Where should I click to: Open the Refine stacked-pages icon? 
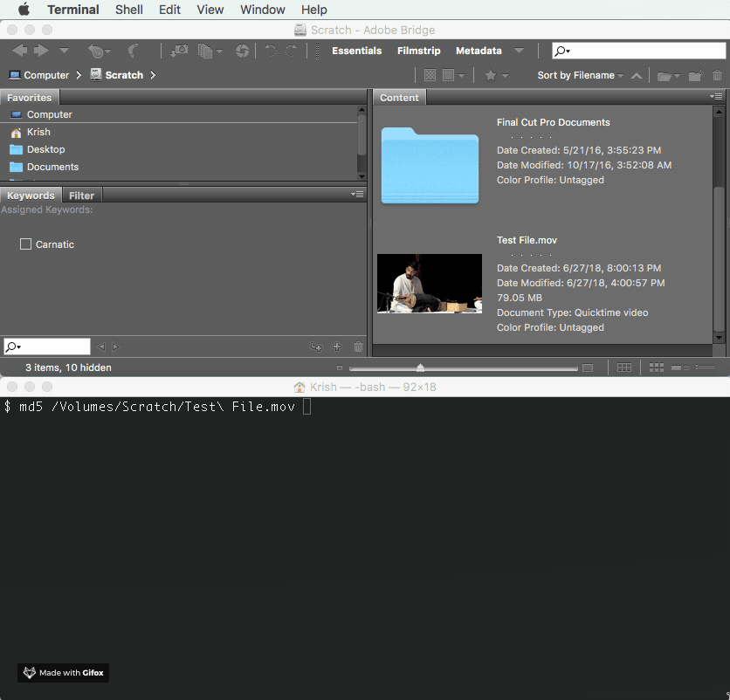(210, 51)
